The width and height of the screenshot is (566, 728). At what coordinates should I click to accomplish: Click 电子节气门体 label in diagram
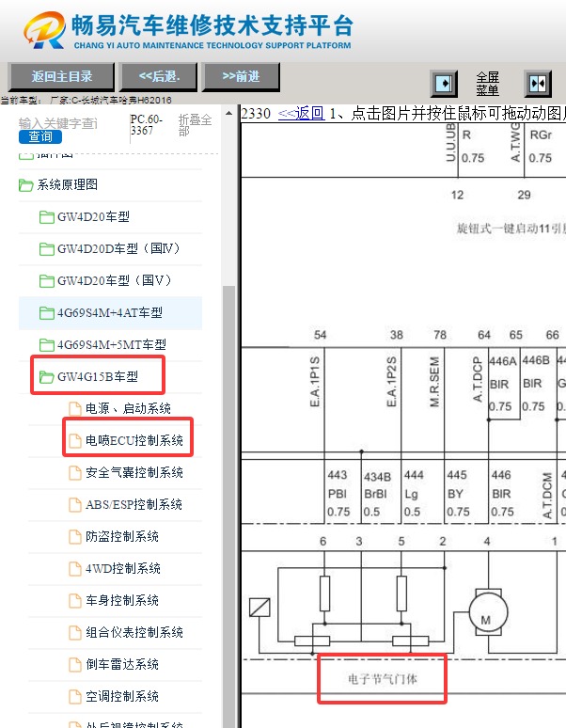(x=383, y=679)
